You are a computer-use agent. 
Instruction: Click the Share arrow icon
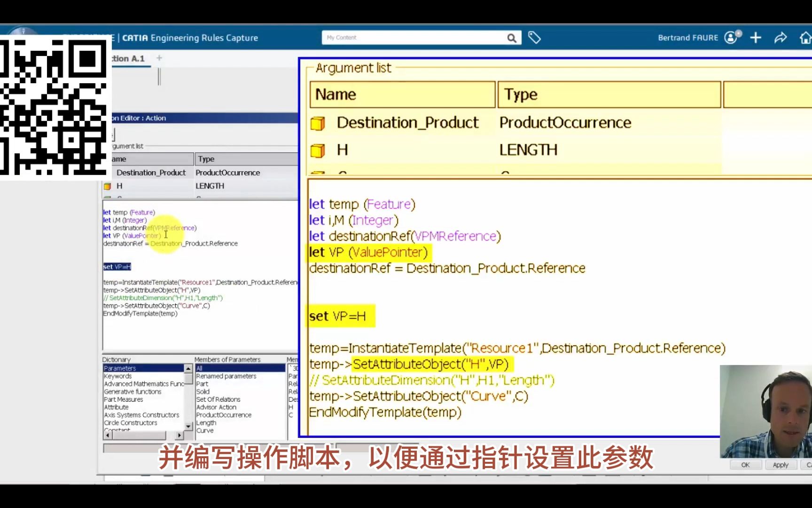(781, 38)
